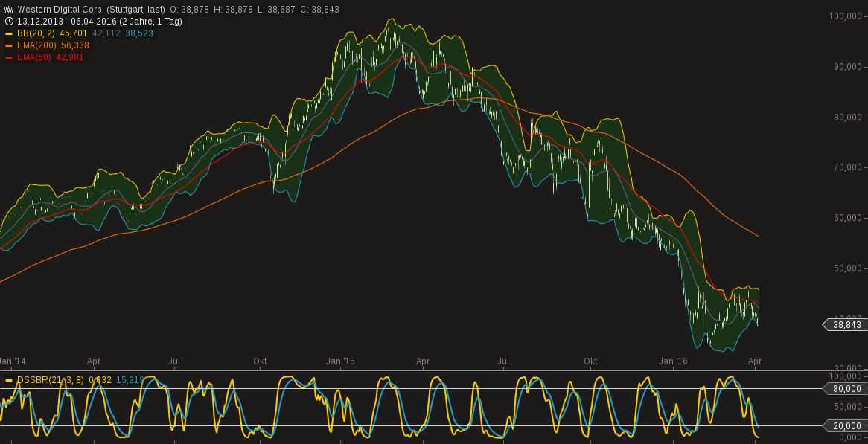Select the Jan '15 axis label
The image size is (868, 444).
[x=341, y=361]
